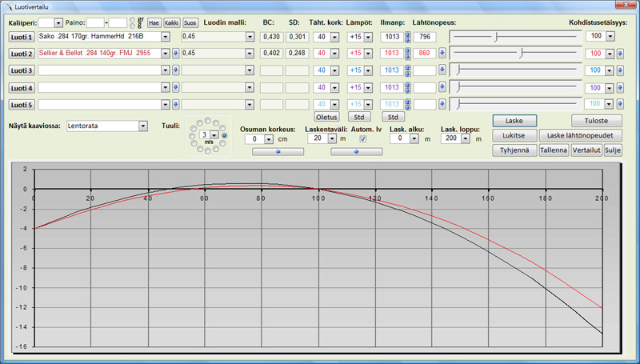Decrease Luoti 5 Ilmanp pressure with down spinner
The height and width of the screenshot is (364, 640).
[x=407, y=108]
